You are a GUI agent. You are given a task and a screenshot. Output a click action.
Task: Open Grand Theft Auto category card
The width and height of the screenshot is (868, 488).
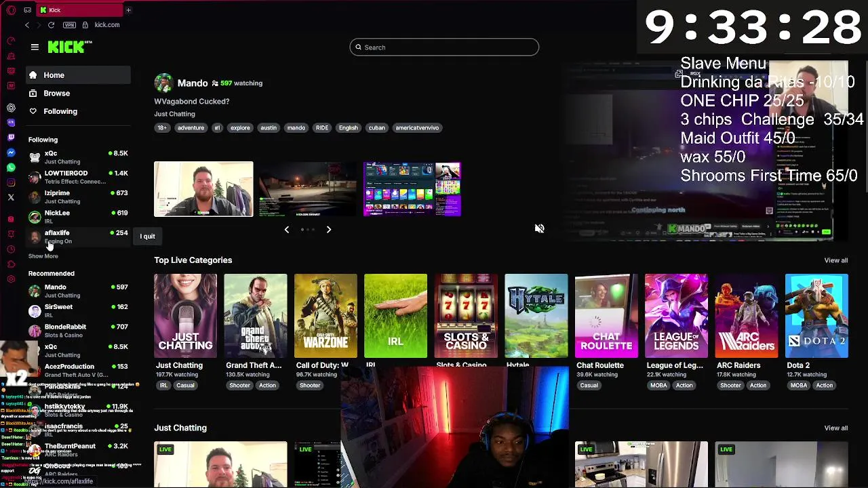(256, 316)
